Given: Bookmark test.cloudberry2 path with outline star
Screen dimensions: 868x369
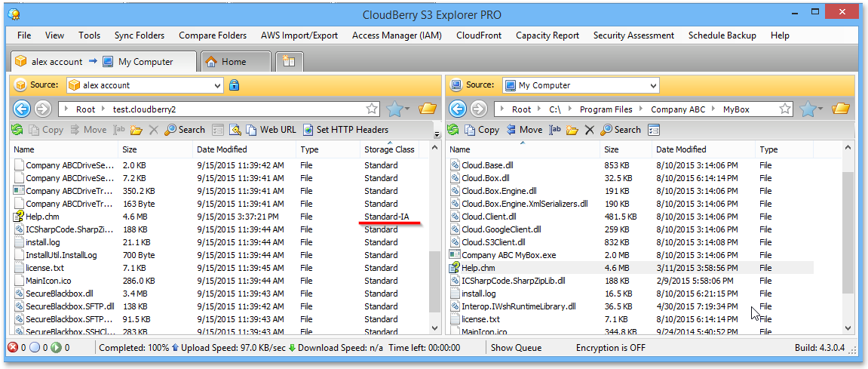Looking at the screenshot, I should coord(372,109).
